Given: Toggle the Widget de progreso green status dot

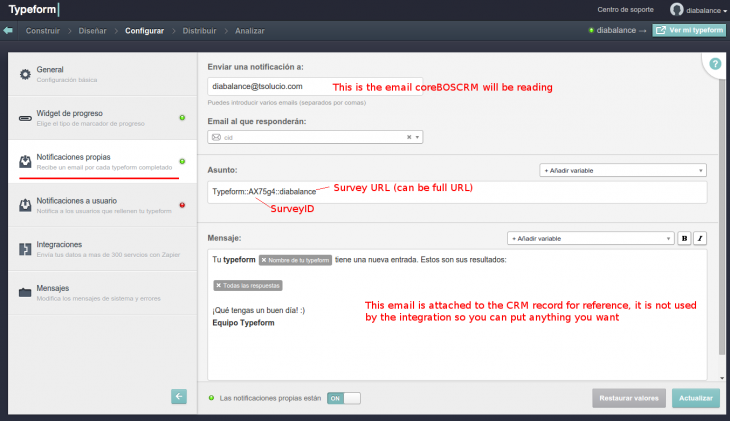Looking at the screenshot, I should [x=182, y=118].
